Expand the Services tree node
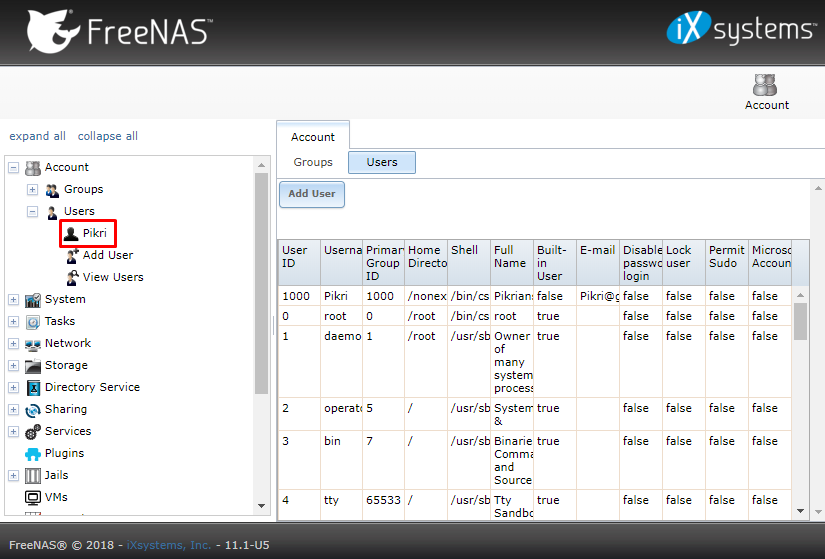The image size is (825, 559). [14, 432]
